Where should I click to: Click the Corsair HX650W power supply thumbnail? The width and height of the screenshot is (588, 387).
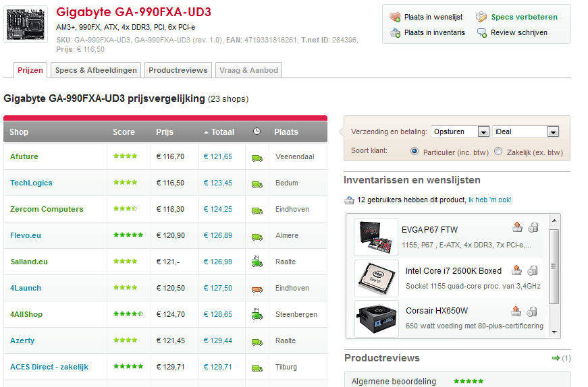377,319
